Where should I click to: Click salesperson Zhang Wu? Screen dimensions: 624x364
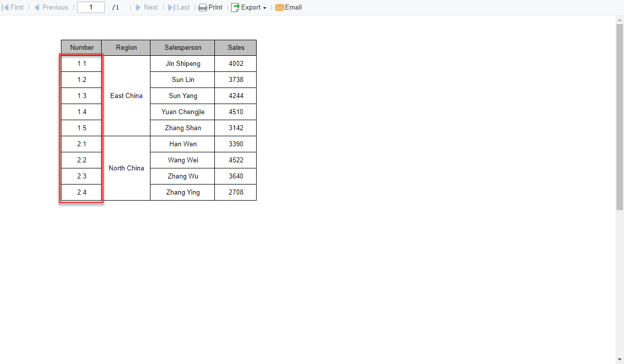point(183,176)
